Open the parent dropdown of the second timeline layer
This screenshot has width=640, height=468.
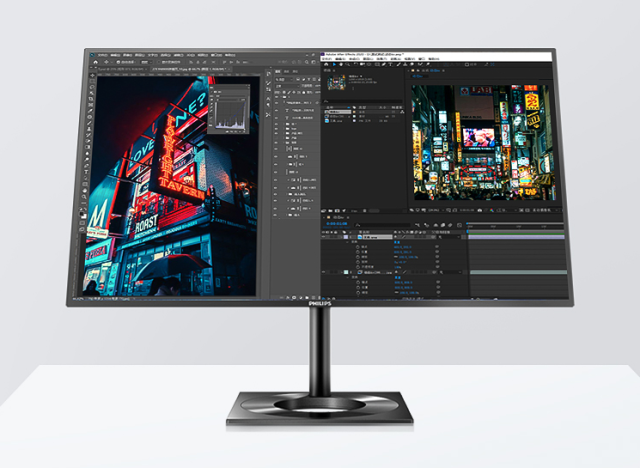tap(451, 272)
